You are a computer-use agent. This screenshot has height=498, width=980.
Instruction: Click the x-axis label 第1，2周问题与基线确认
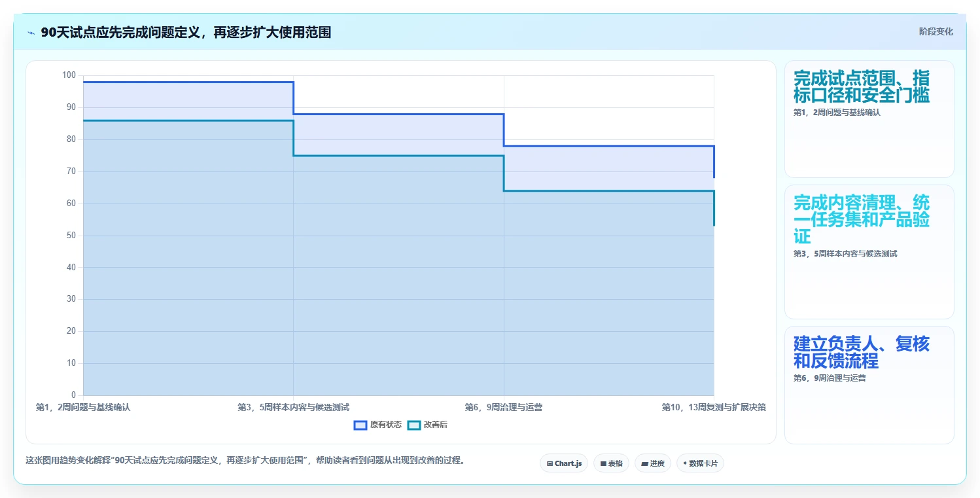[83, 407]
